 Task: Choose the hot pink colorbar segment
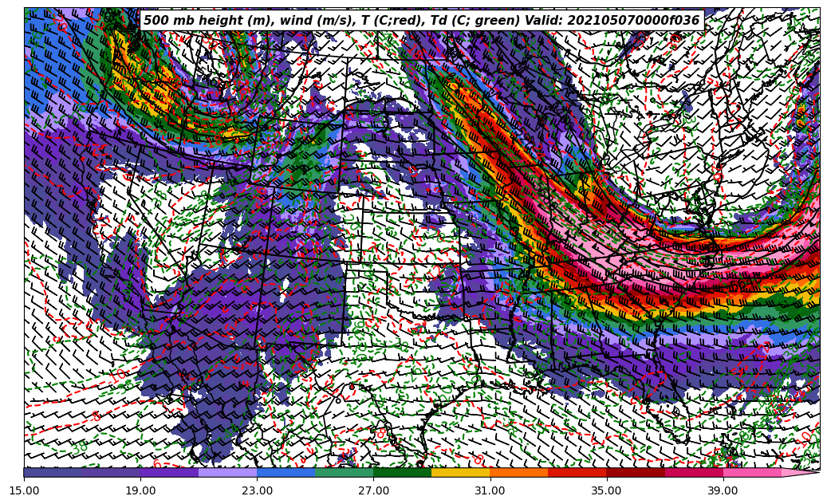(751, 472)
